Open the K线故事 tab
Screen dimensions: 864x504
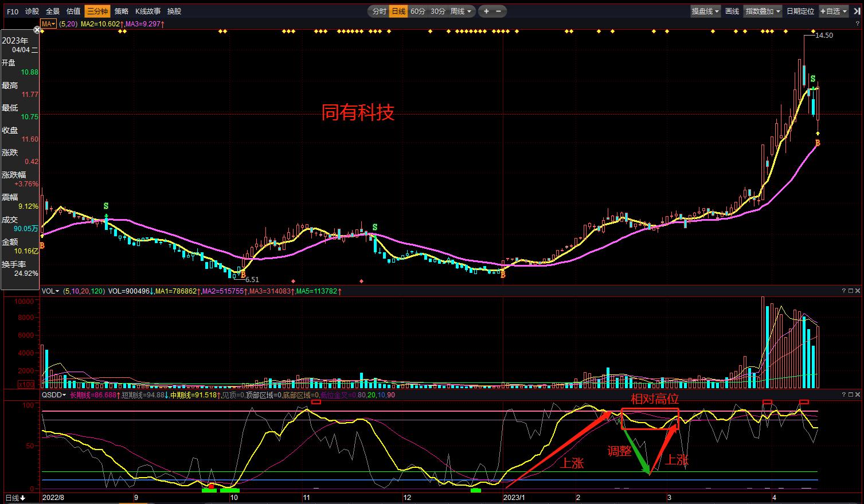148,11
